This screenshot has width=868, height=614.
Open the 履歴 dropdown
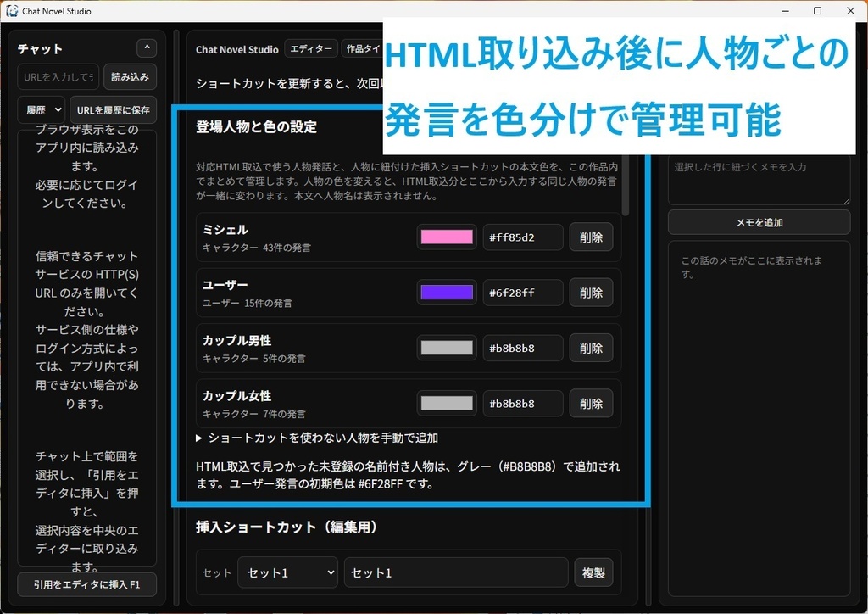(42, 109)
